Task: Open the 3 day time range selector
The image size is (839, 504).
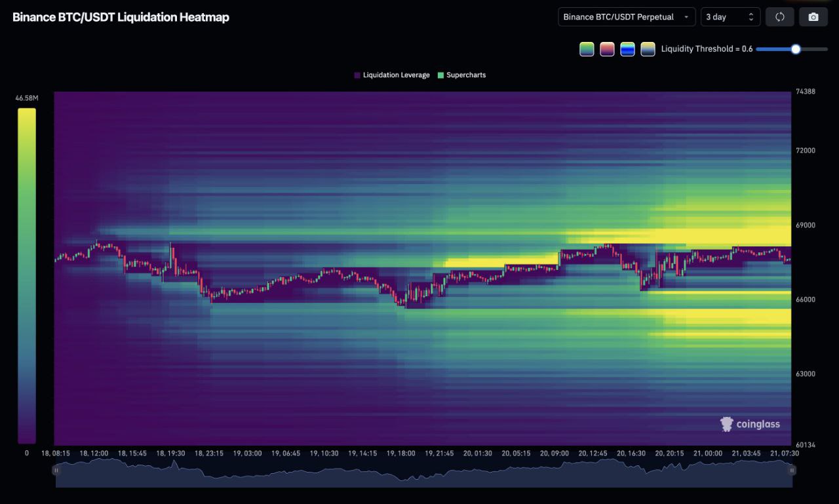Action: 730,17
